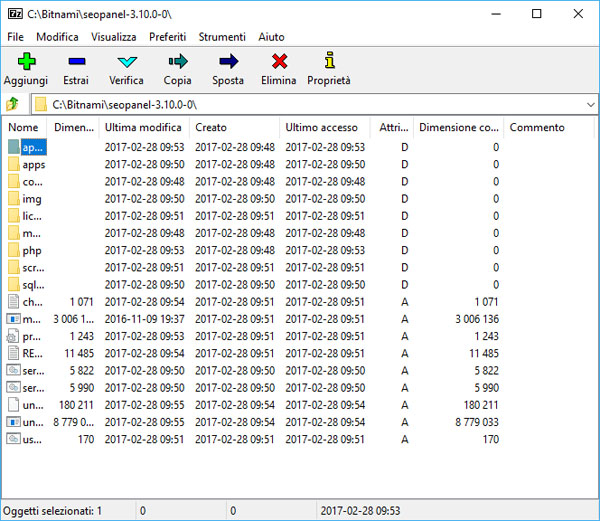The height and width of the screenshot is (521, 600).
Task: Click the address bar path field
Action: (x=300, y=104)
